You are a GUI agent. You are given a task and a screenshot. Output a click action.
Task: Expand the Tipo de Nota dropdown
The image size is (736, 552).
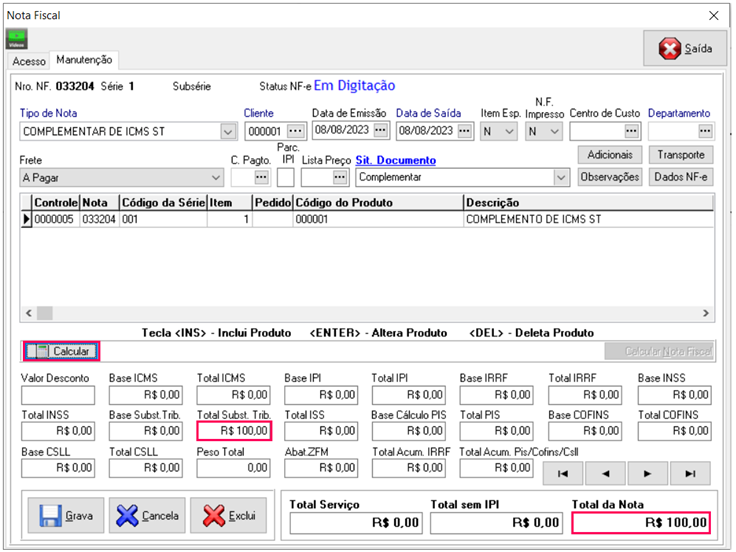click(227, 131)
